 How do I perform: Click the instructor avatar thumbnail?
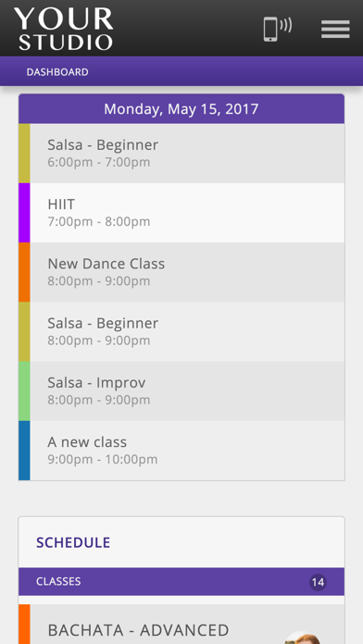tap(302, 638)
